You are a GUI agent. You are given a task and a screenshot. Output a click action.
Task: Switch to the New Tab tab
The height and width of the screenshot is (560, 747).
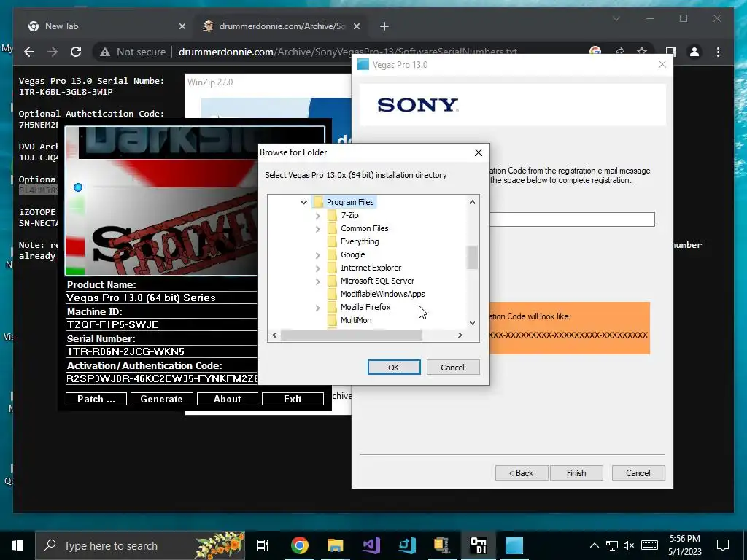106,26
